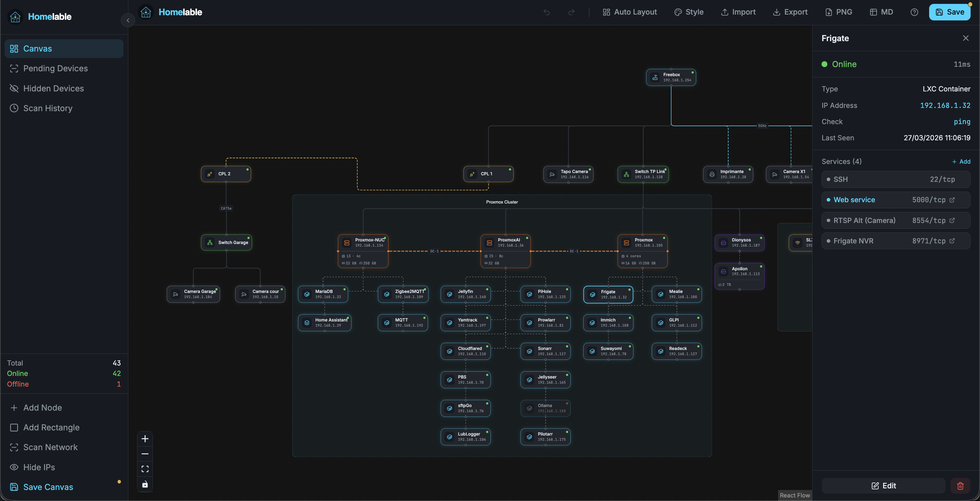This screenshot has width=980, height=501.
Task: Click the undo arrow icon
Action: (546, 12)
